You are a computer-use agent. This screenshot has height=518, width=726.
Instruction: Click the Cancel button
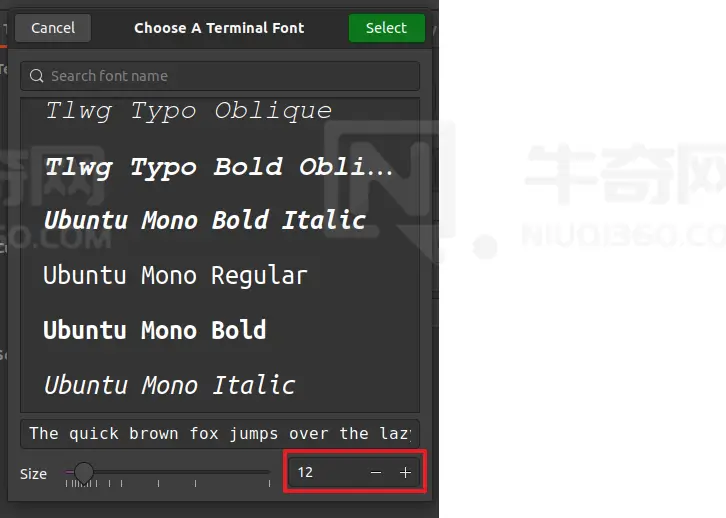tap(53, 28)
